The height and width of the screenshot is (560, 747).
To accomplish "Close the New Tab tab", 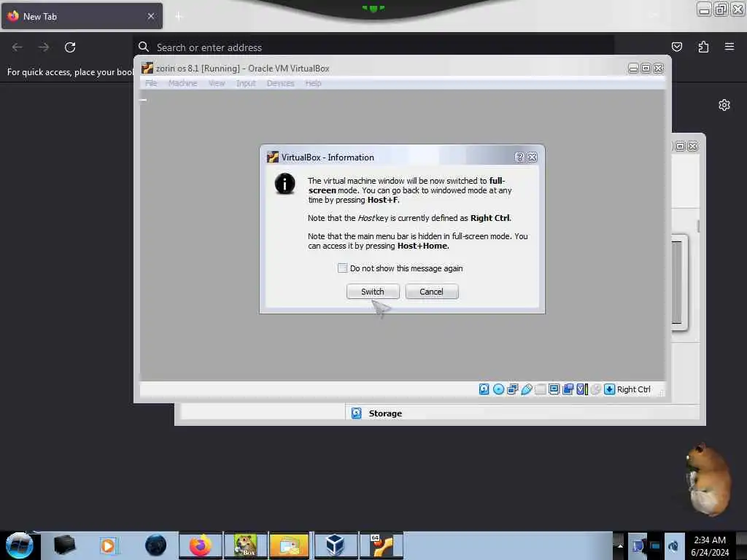I will click(x=150, y=16).
